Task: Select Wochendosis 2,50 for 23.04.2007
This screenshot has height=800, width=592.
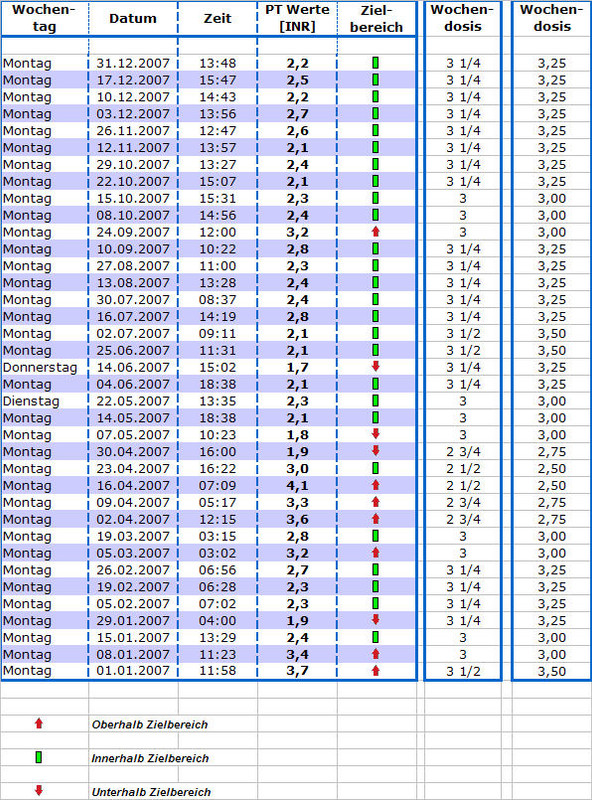Action: 552,469
